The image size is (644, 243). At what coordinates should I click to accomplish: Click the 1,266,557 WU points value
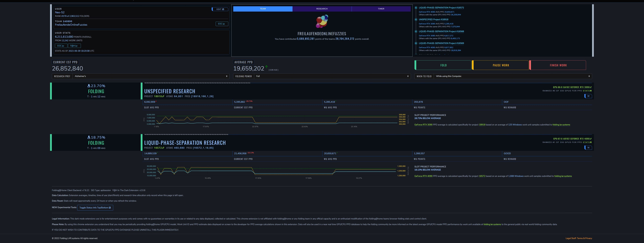pos(419,153)
